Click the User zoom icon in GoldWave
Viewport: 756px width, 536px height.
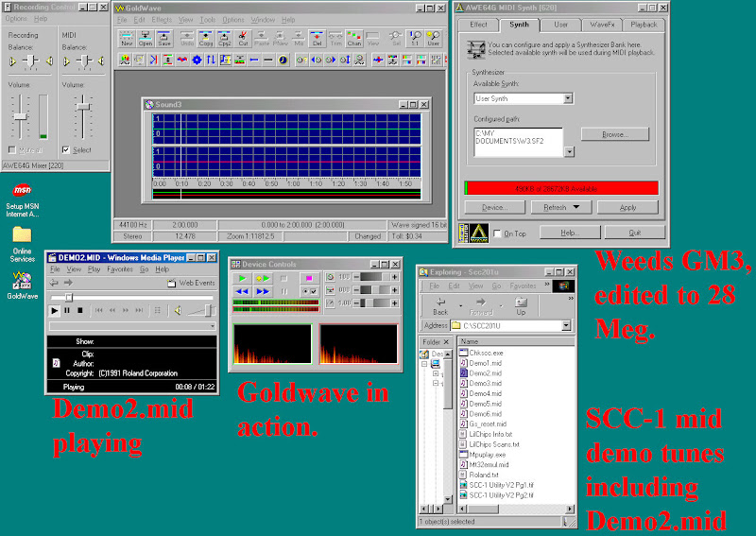[x=434, y=38]
